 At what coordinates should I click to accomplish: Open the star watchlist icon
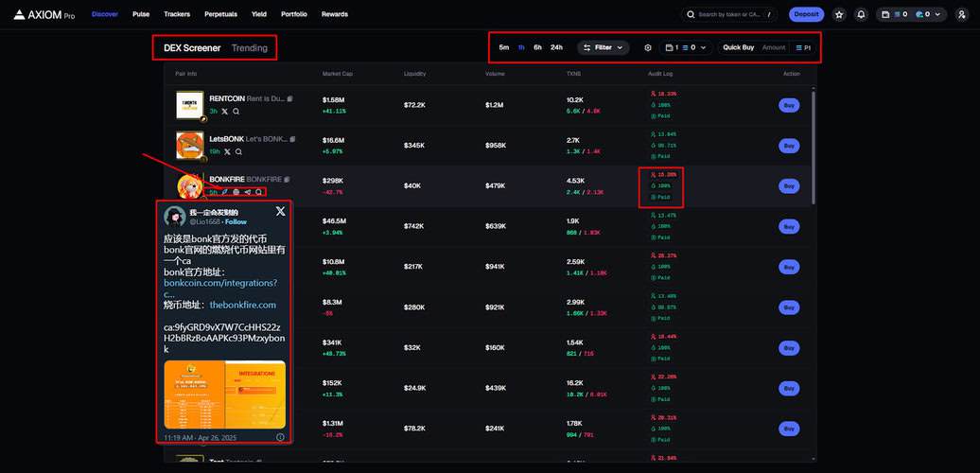(x=839, y=14)
